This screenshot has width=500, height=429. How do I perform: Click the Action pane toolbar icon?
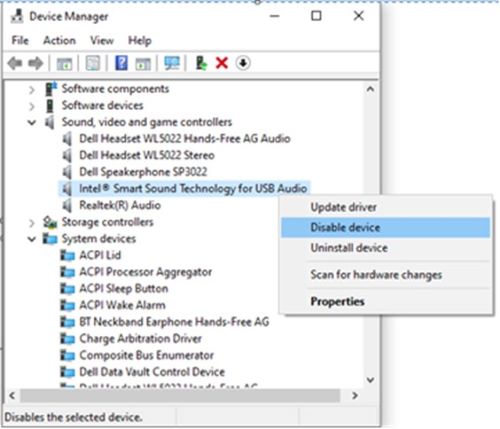pos(143,63)
